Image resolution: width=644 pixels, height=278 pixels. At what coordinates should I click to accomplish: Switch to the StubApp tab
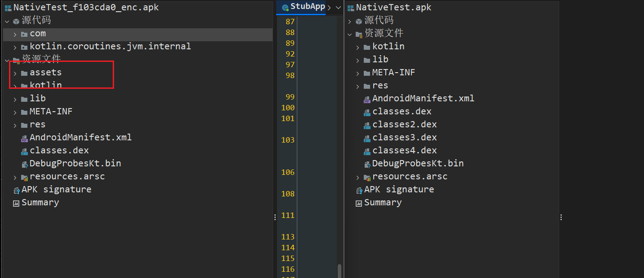point(307,7)
